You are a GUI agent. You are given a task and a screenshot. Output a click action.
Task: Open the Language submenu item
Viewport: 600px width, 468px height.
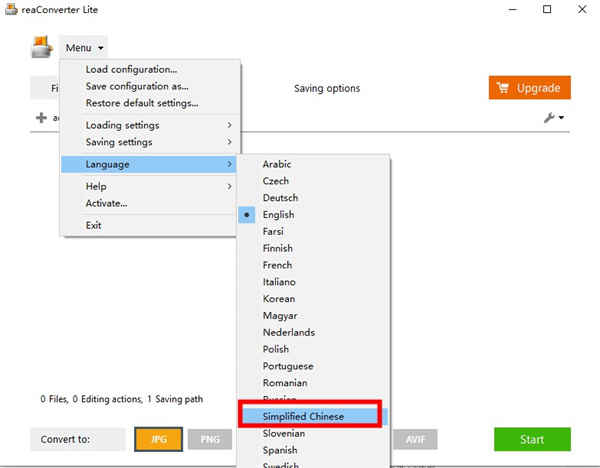click(148, 164)
